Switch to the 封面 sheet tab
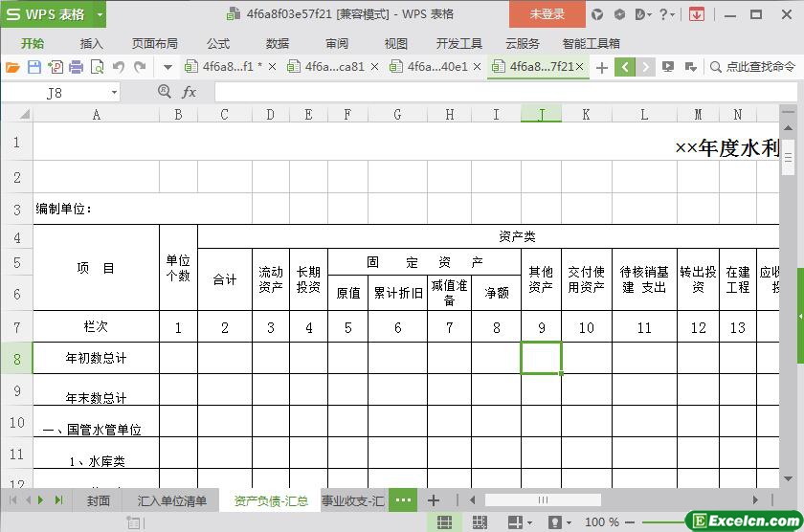The width and height of the screenshot is (804, 532). (x=99, y=500)
